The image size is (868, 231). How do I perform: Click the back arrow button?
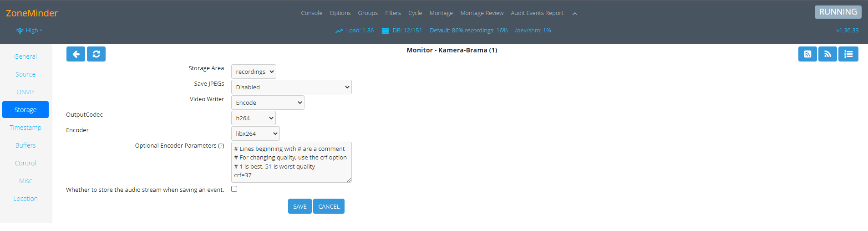(x=76, y=54)
